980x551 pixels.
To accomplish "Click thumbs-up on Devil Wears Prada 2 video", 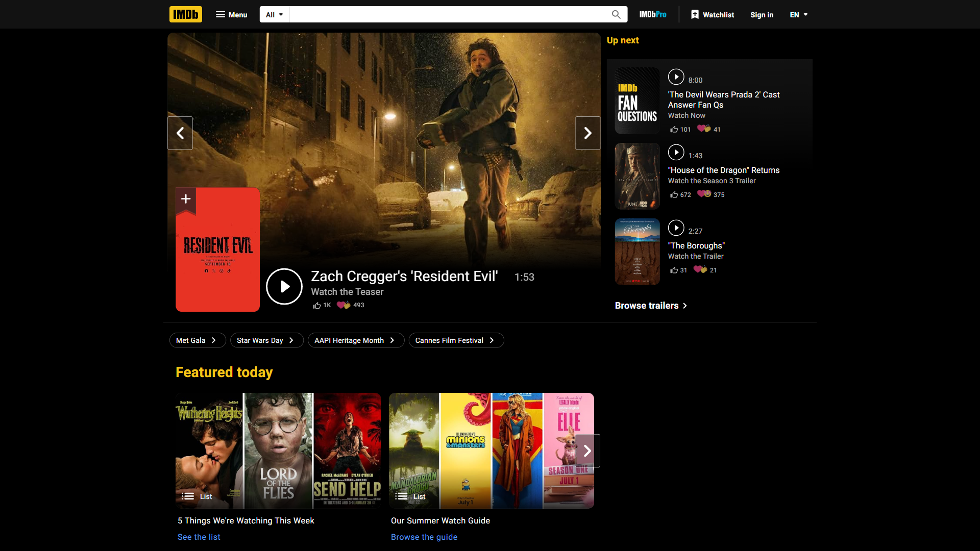I will (x=680, y=130).
